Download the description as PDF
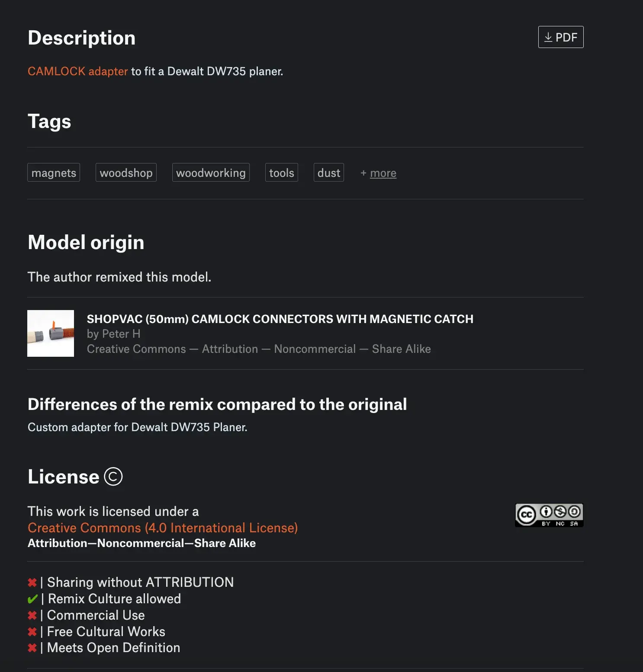This screenshot has height=672, width=643. 560,37
